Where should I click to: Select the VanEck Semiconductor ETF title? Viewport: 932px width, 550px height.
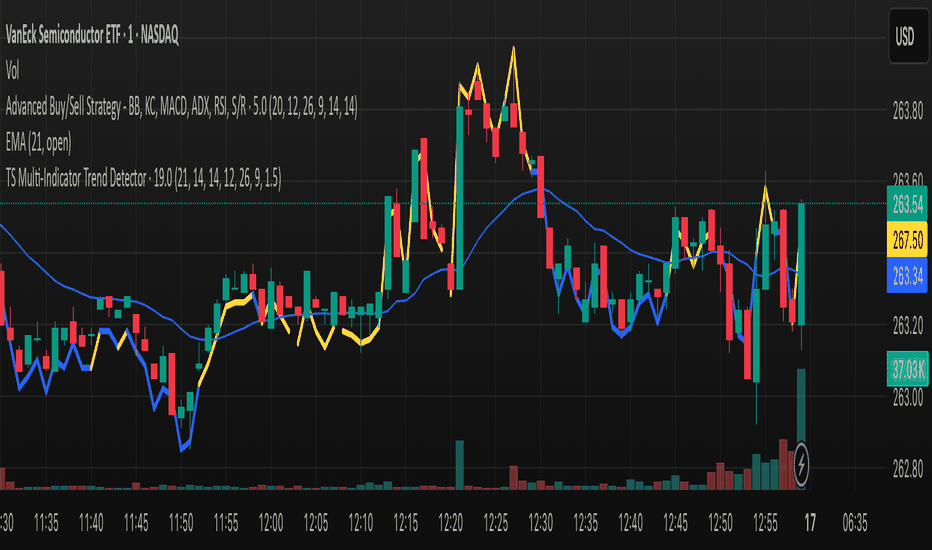[92, 36]
